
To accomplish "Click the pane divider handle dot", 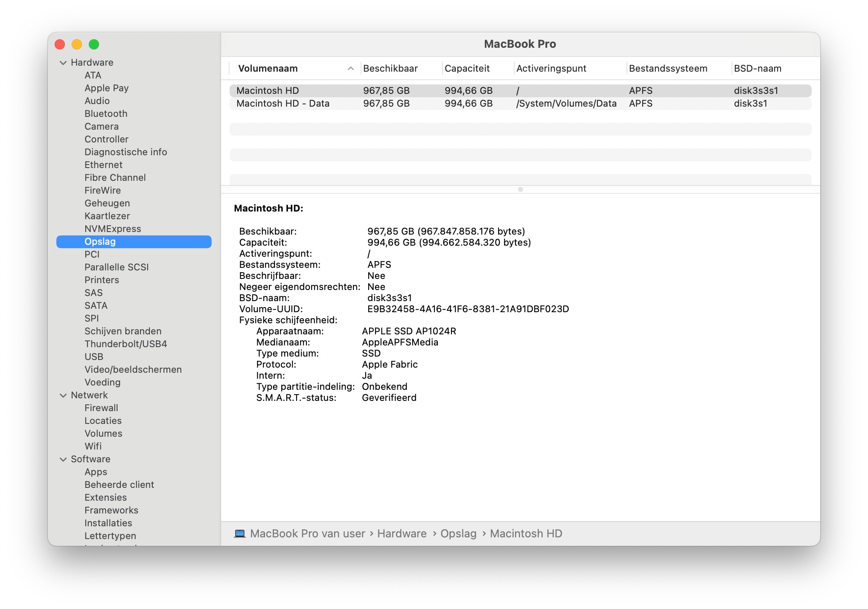I will 520,189.
